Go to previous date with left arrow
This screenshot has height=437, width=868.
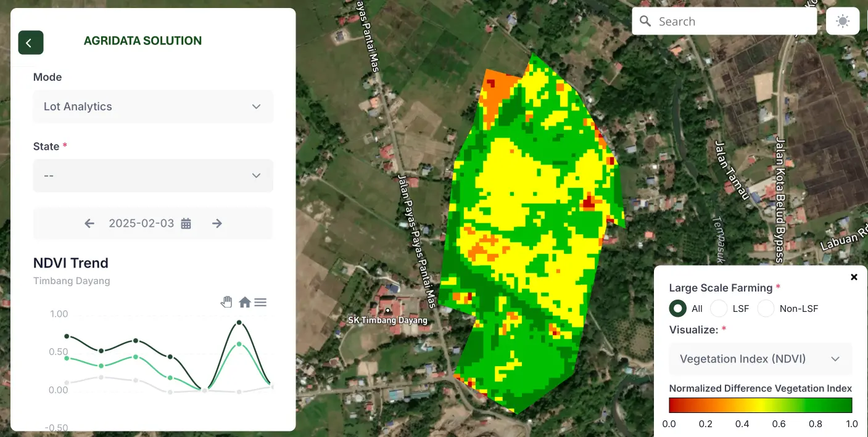89,223
